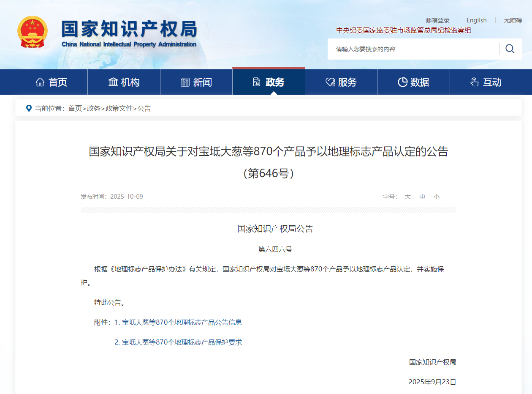Click the location pin icon in the breadcrumb

[29, 108]
